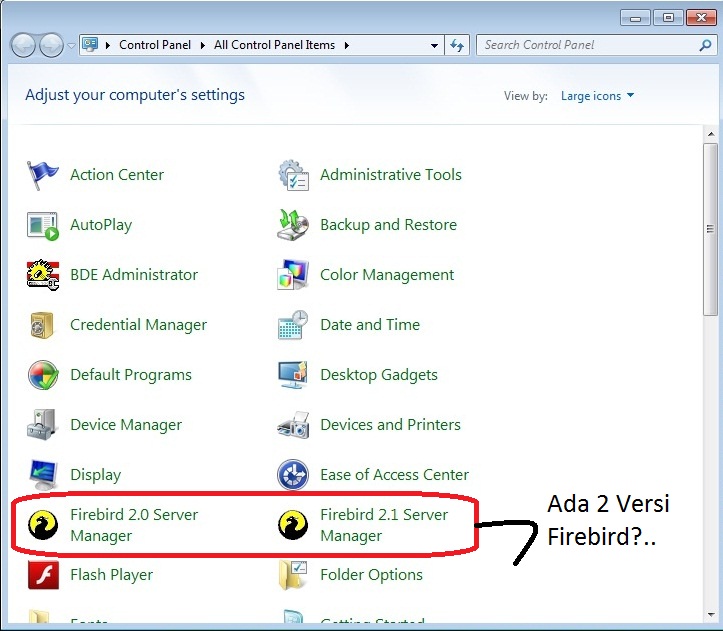The width and height of the screenshot is (723, 631).
Task: Open the Default Programs link
Action: pos(131,375)
